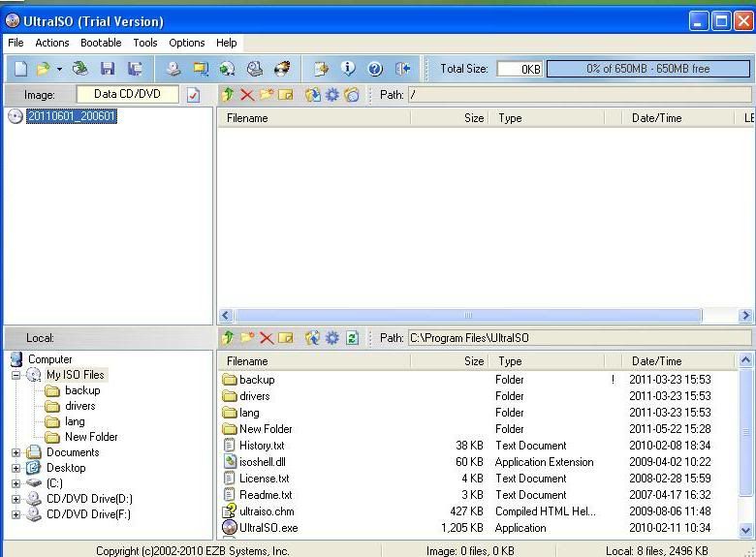Screen dimensions: 756x557
Task: Click the yellow folder-with-monitor toolbar icon
Action: point(201,69)
